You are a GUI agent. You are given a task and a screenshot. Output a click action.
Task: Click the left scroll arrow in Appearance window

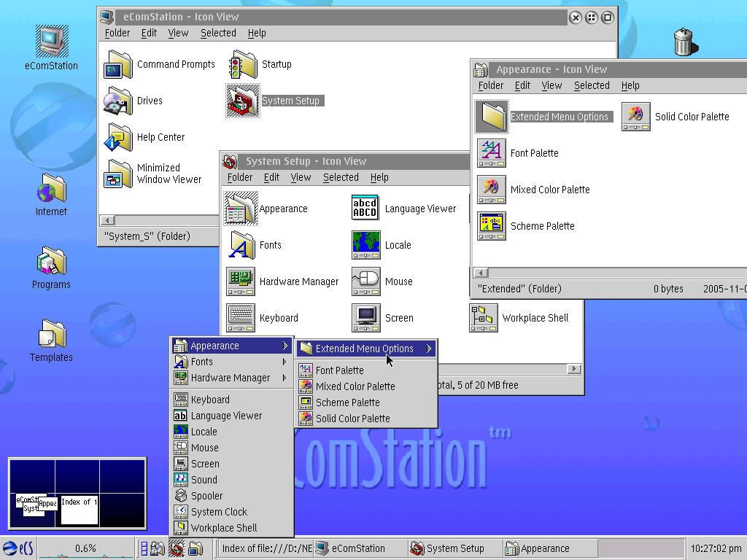pos(481,273)
